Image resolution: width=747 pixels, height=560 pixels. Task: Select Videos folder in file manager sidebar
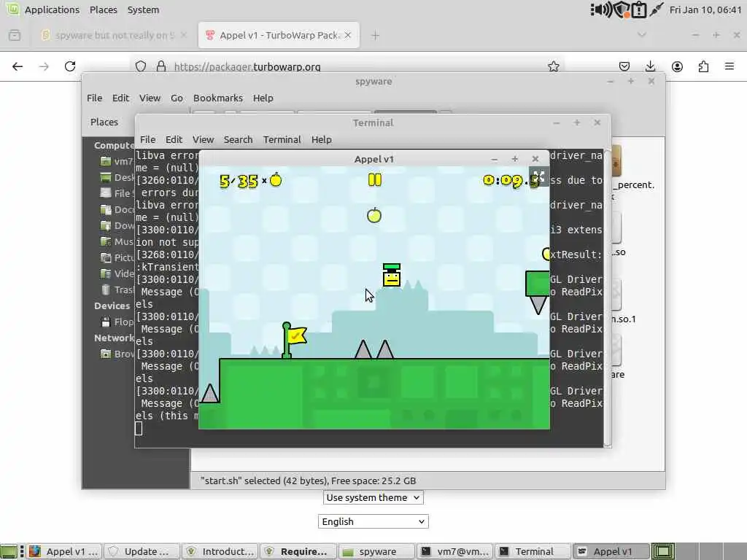117,274
